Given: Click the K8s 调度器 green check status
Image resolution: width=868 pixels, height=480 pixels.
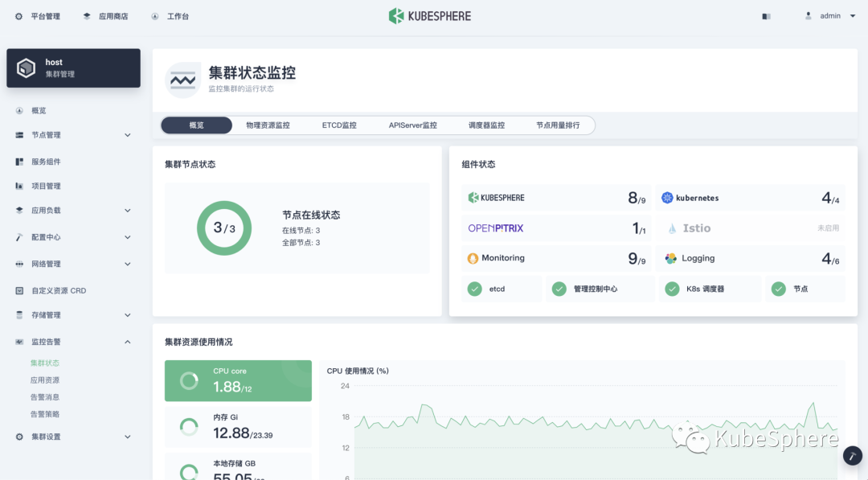Looking at the screenshot, I should (x=672, y=289).
